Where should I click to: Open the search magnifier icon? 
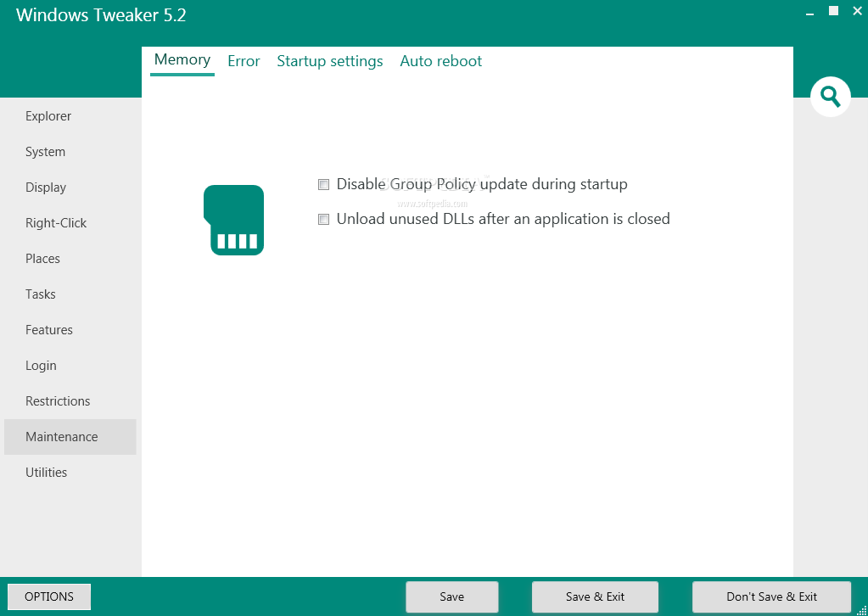point(831,97)
